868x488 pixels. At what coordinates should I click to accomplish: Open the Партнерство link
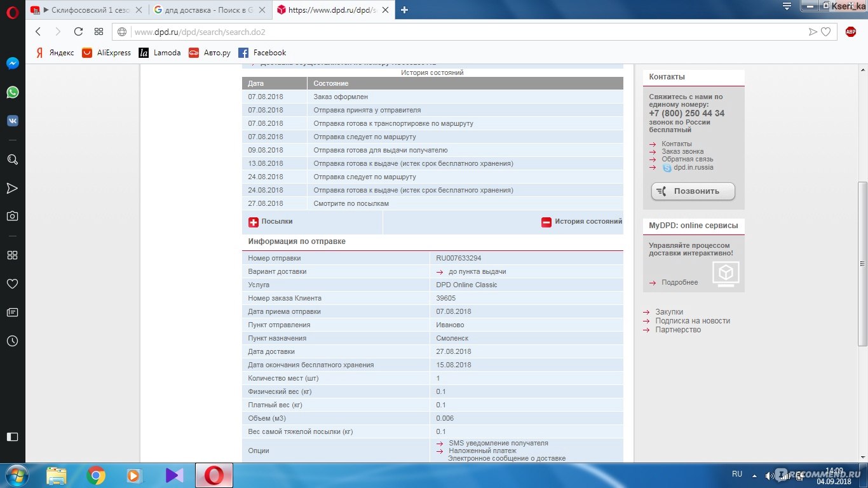tap(678, 330)
